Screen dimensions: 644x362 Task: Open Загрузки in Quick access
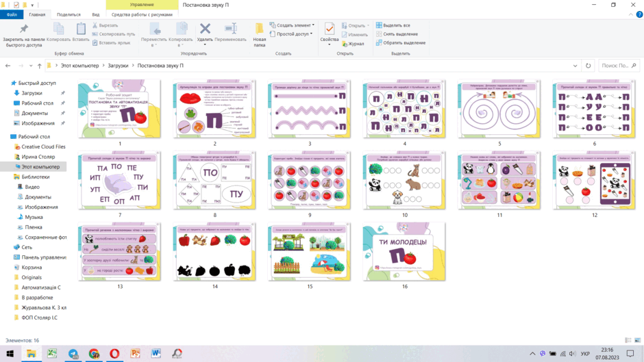pyautogui.click(x=32, y=93)
